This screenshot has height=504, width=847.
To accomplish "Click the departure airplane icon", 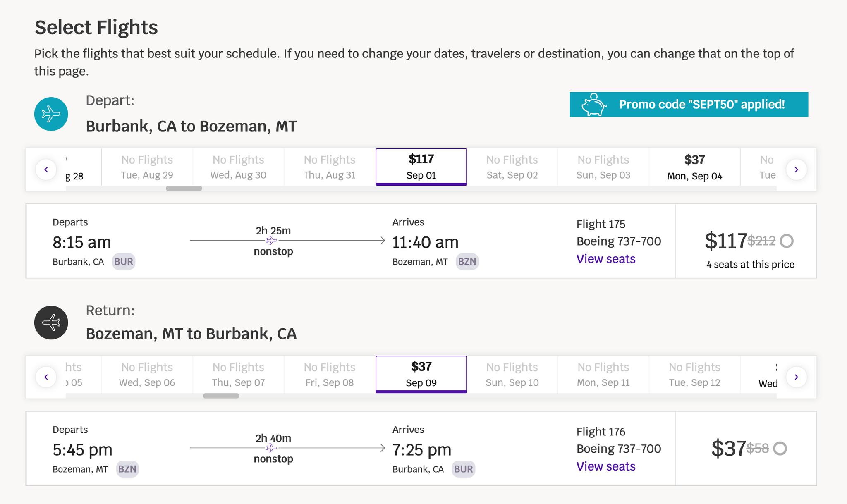I will click(x=51, y=114).
